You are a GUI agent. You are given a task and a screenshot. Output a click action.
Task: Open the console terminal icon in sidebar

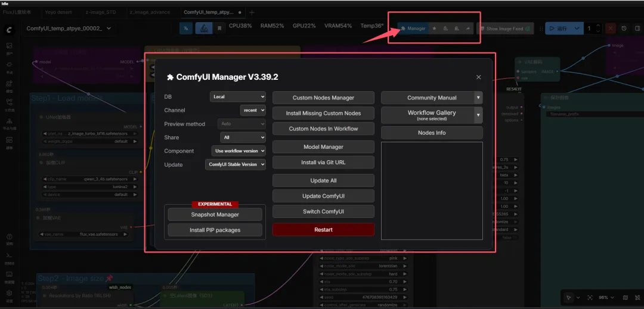(9, 257)
